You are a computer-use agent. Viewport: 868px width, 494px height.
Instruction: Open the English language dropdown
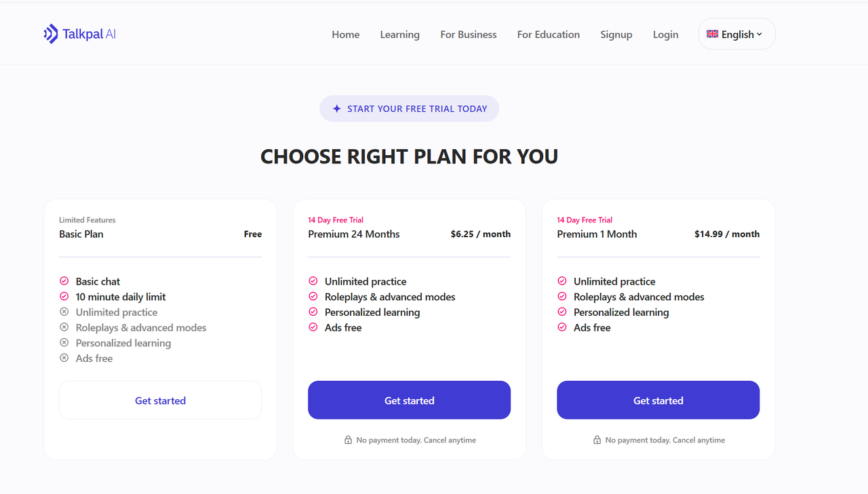[x=736, y=34]
